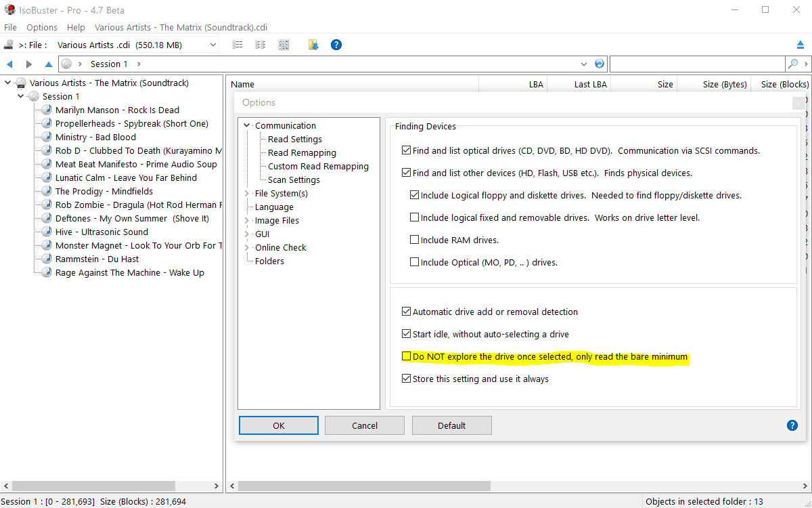This screenshot has height=508, width=812.
Task: Sort by the Name column header
Action: coord(353,84)
